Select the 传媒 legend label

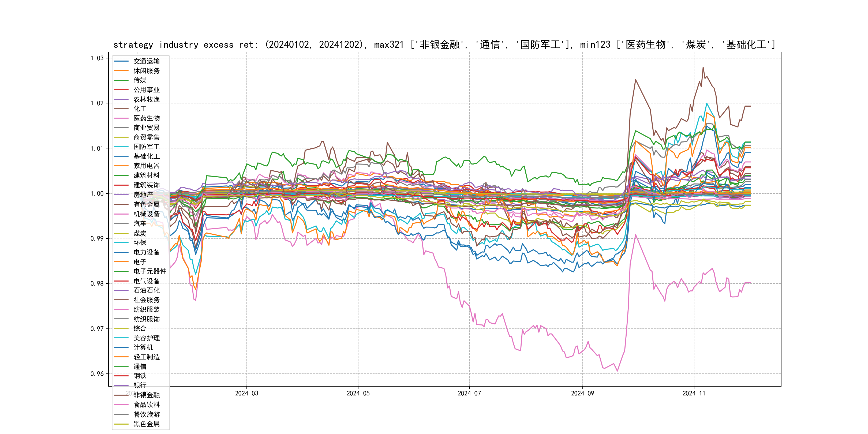(x=140, y=80)
